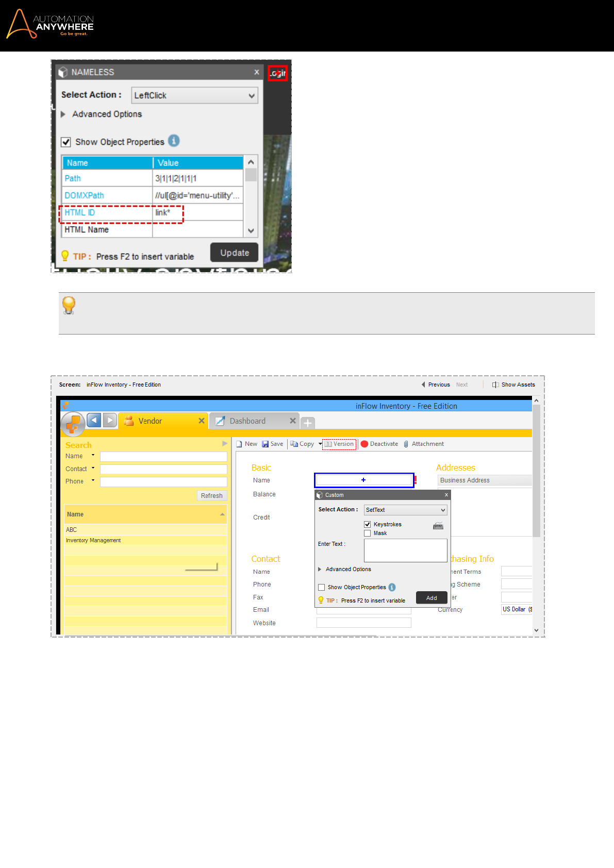Click the info icon beside Show Object Properties in NAMELESS
614x868 pixels.
pos(174,141)
